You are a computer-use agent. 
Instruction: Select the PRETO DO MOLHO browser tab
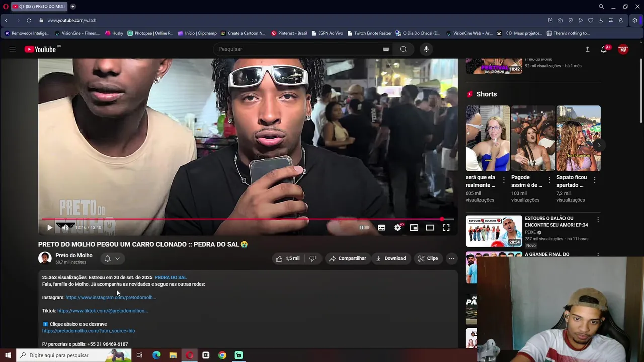pos(39,6)
